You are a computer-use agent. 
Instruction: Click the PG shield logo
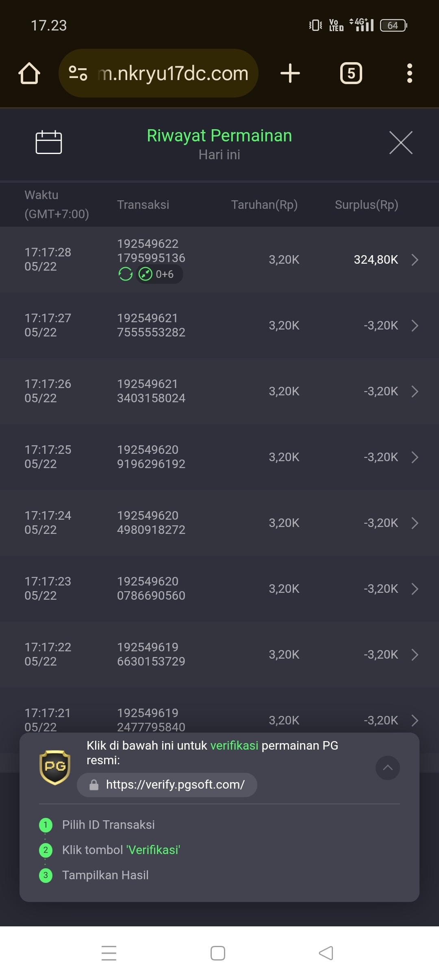55,768
